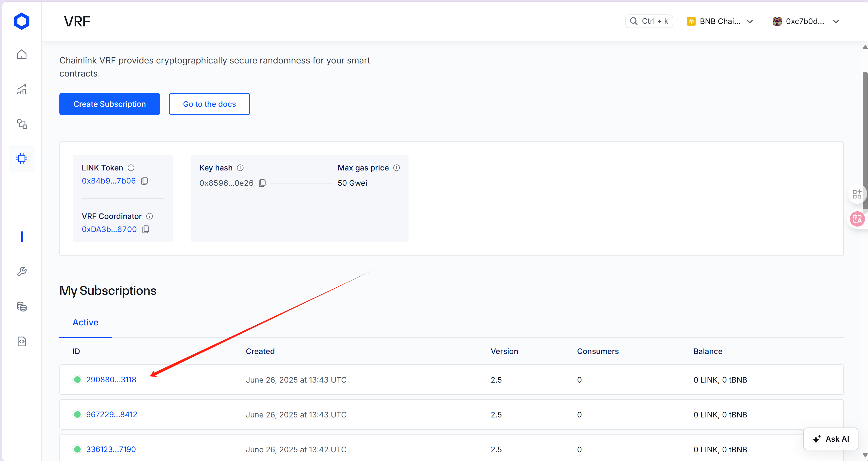This screenshot has height=461, width=868.
Task: Click the green status dot for 967229...8412
Action: 77,414
